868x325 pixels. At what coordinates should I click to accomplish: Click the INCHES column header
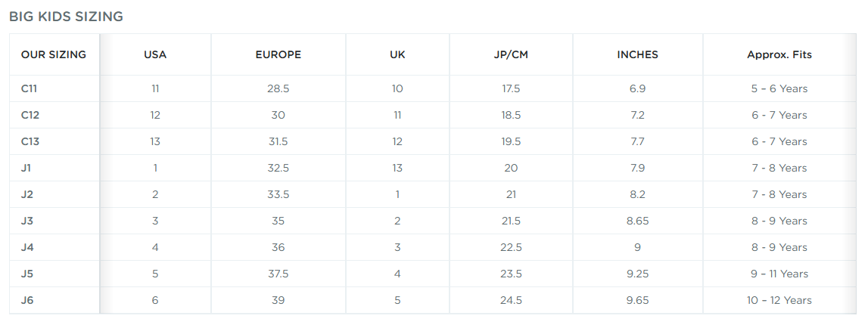(x=638, y=54)
